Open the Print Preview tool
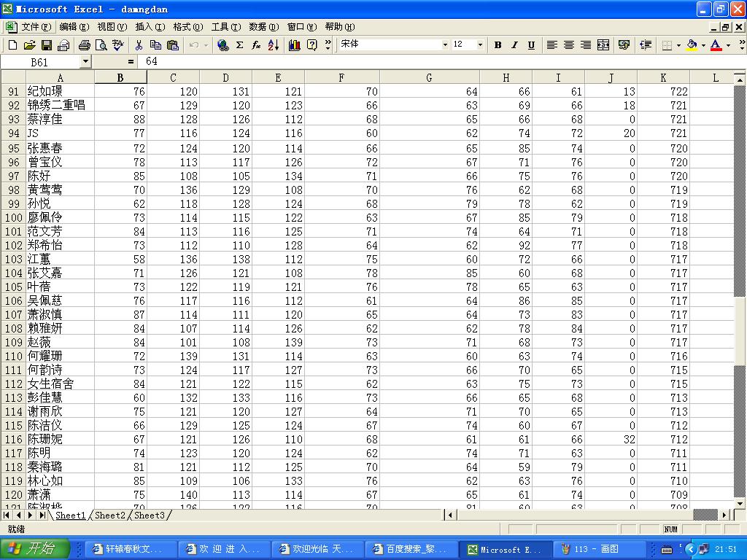747x560 pixels. 101,45
